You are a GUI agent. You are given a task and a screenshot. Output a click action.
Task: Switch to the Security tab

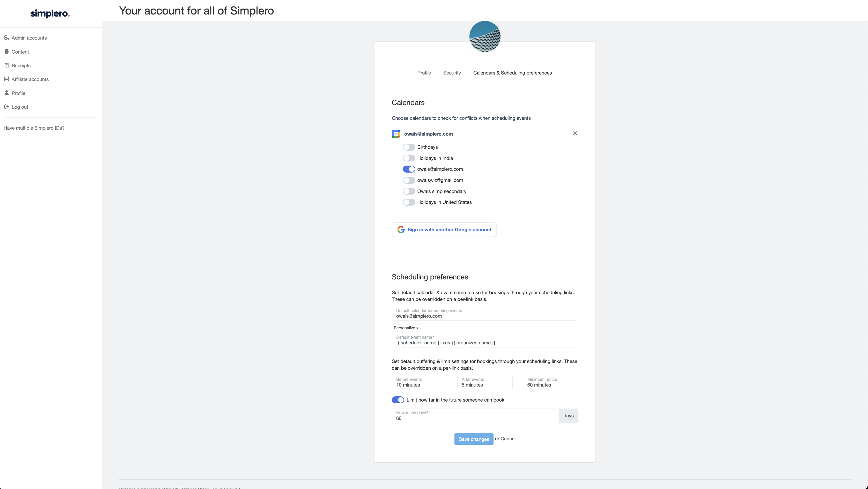(452, 73)
